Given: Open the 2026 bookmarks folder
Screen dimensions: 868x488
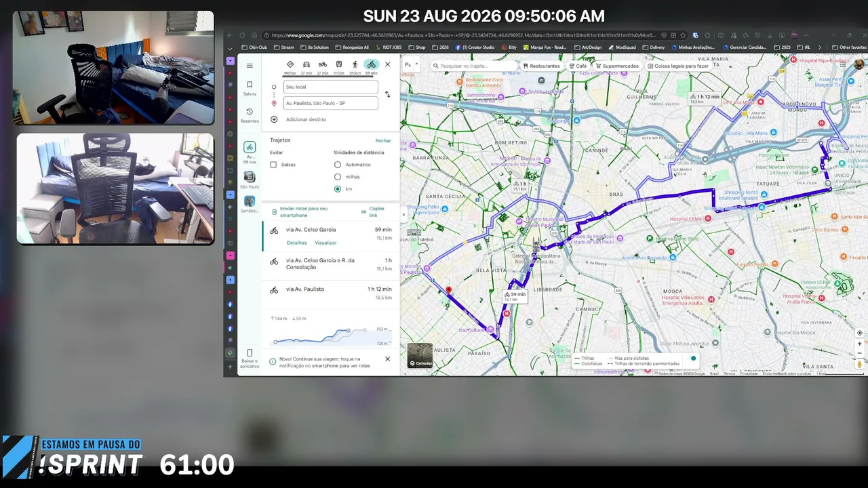Looking at the screenshot, I should click(x=440, y=47).
